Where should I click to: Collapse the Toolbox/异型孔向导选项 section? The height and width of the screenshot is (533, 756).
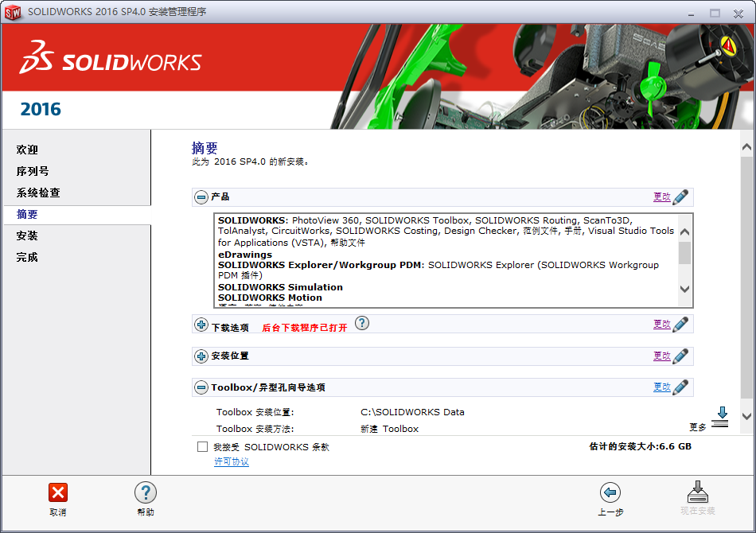(201, 387)
